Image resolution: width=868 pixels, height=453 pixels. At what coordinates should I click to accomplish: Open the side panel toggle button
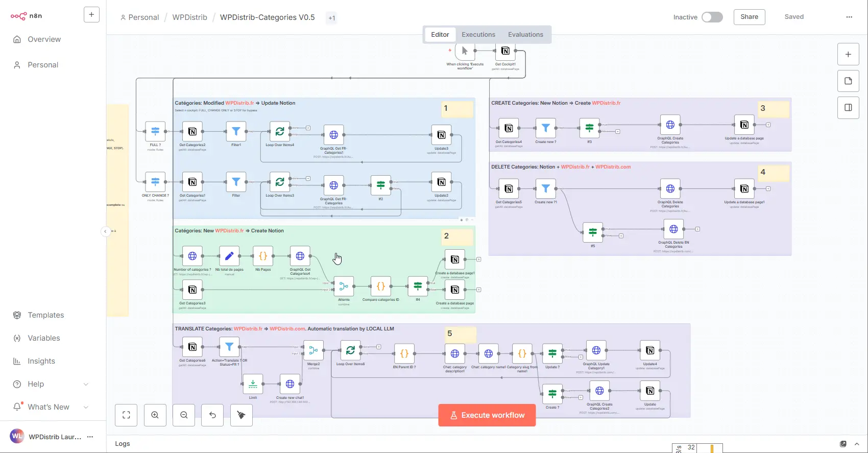click(x=848, y=107)
